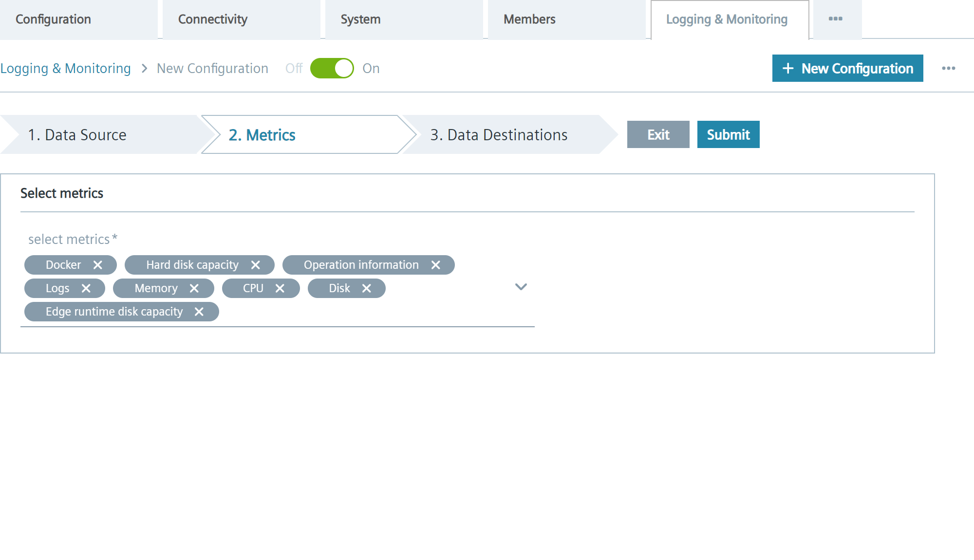The width and height of the screenshot is (974, 560).
Task: Remove the Logs metric chip
Action: 87,288
